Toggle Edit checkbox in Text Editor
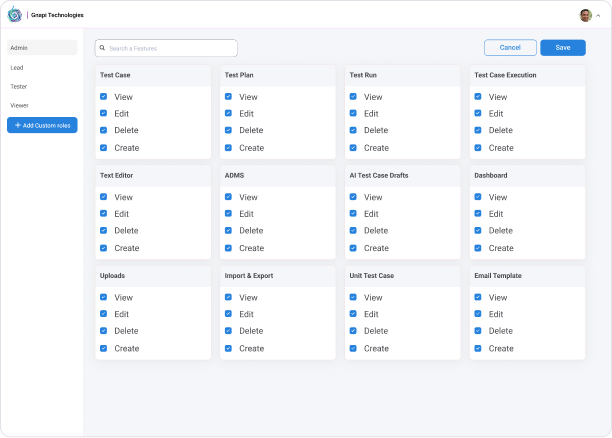This screenshot has width=612, height=438. [103, 214]
